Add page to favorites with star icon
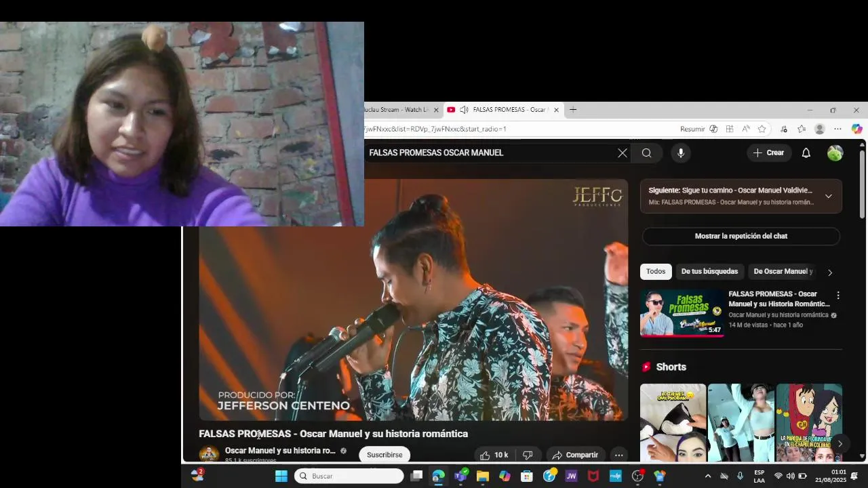 (x=762, y=129)
